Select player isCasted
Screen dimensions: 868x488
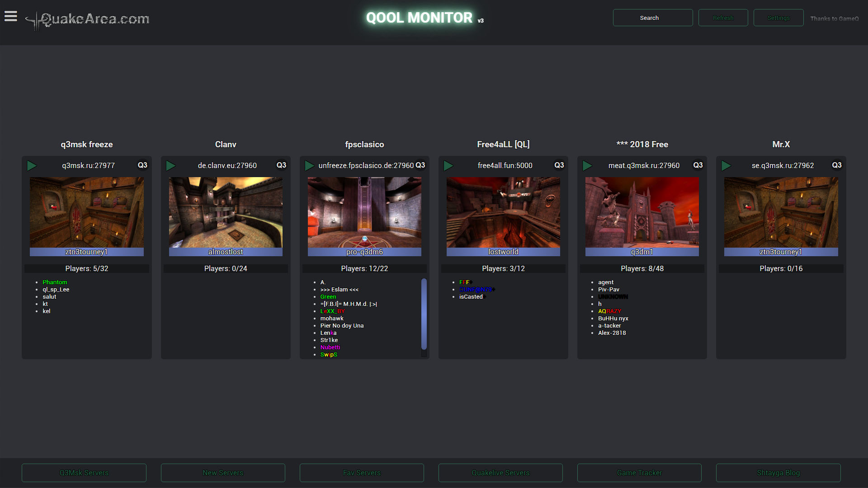click(471, 297)
